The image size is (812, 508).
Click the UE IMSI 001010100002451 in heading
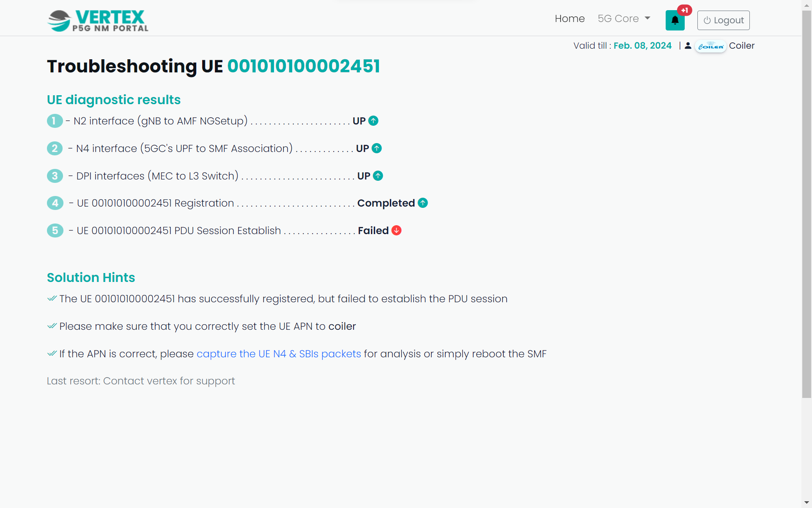[x=304, y=66]
